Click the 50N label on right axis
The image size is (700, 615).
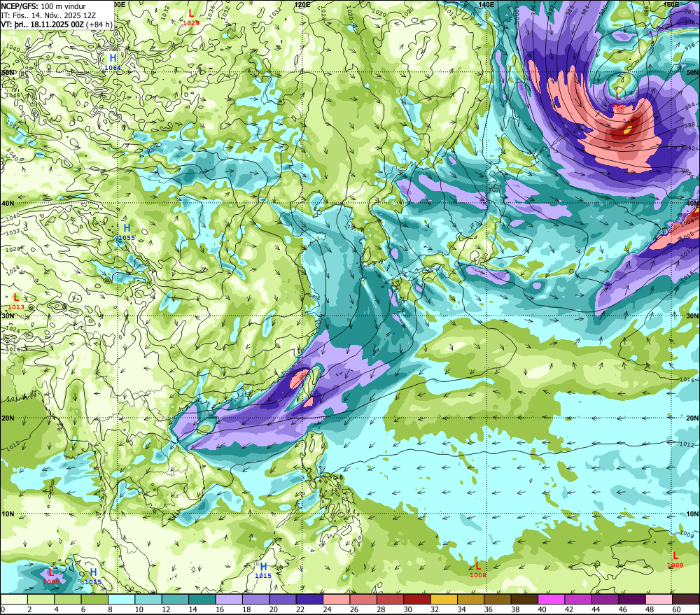[x=692, y=73]
